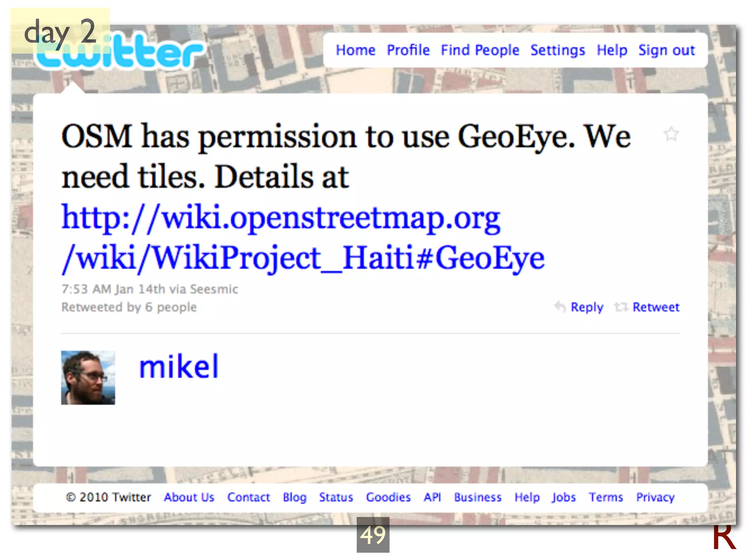Open Settings in the top navigation
This screenshot has width=747, height=560.
[x=558, y=50]
